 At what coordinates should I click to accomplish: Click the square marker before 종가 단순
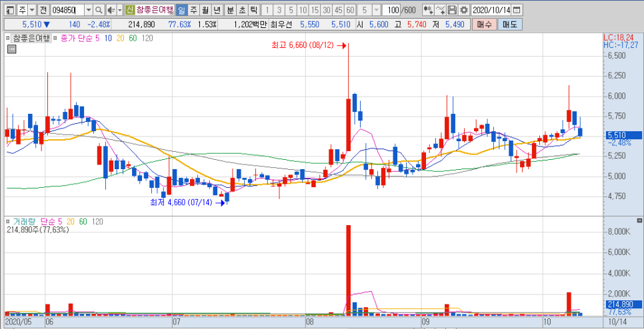(x=55, y=38)
